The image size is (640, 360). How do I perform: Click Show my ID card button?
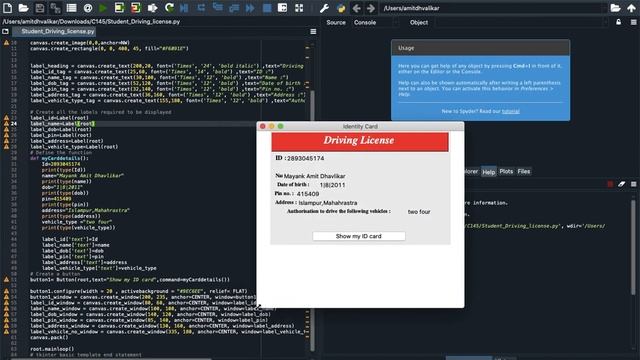point(359,236)
